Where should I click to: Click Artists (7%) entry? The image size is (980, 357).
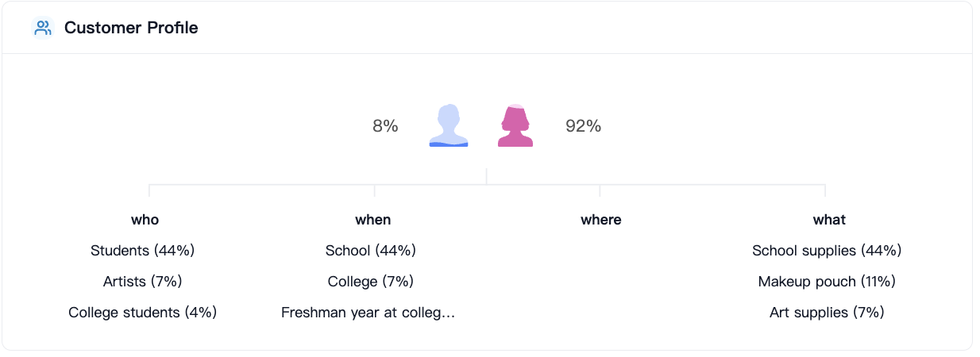tap(143, 282)
